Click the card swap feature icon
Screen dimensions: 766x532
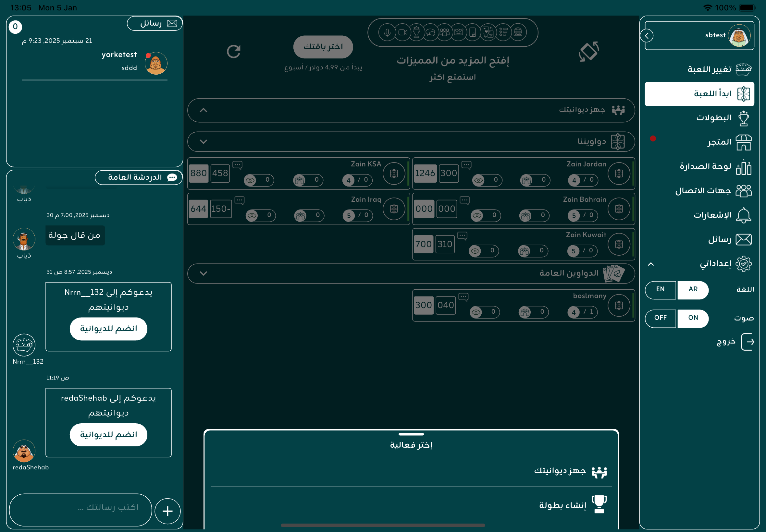pos(488,32)
